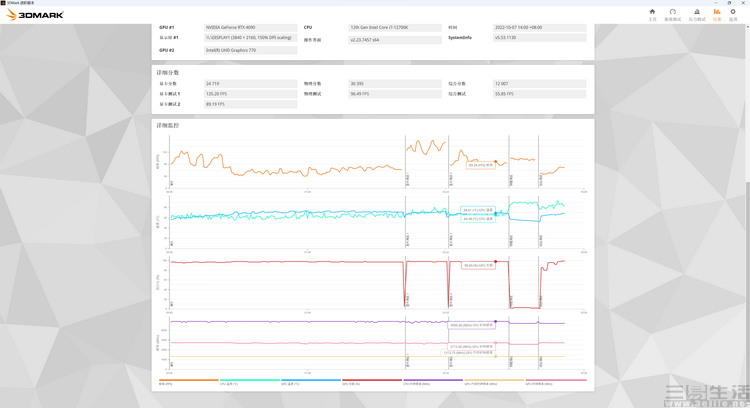The image size is (750, 408).
Task: Click the orange point on frame rate chart
Action: click(495, 162)
